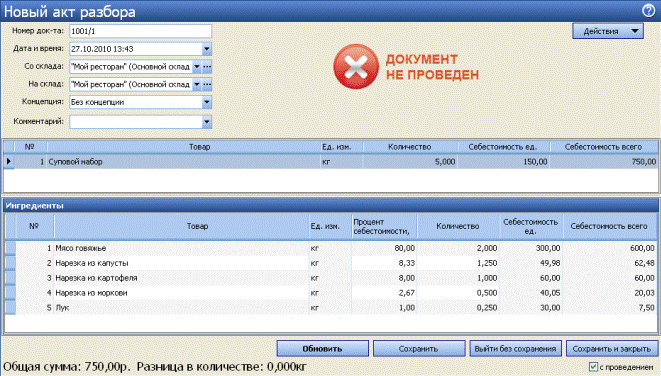The image size is (661, 376).
Task: Click quantity 1,000 of Нарезка из картофеля
Action: pyautogui.click(x=458, y=278)
